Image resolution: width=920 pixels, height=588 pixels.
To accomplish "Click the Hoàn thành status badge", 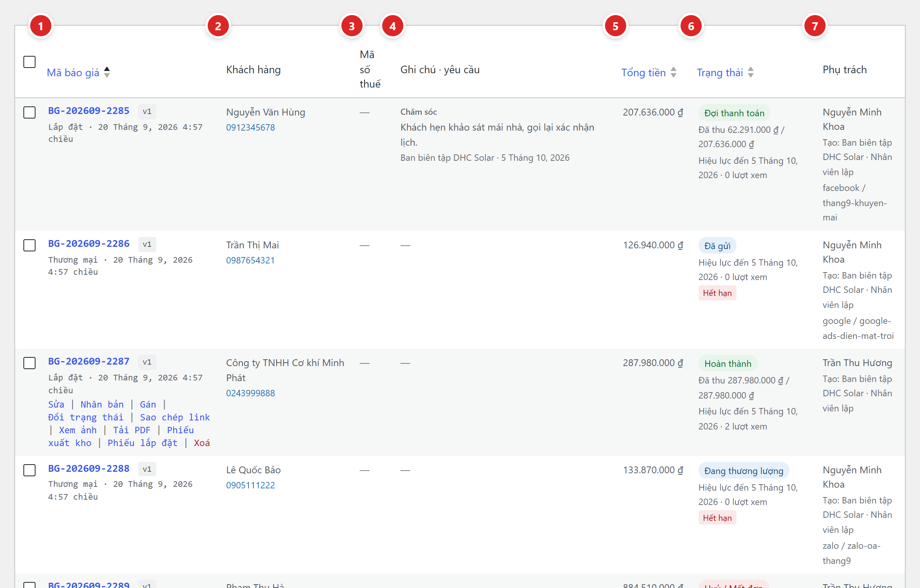I will coord(728,363).
